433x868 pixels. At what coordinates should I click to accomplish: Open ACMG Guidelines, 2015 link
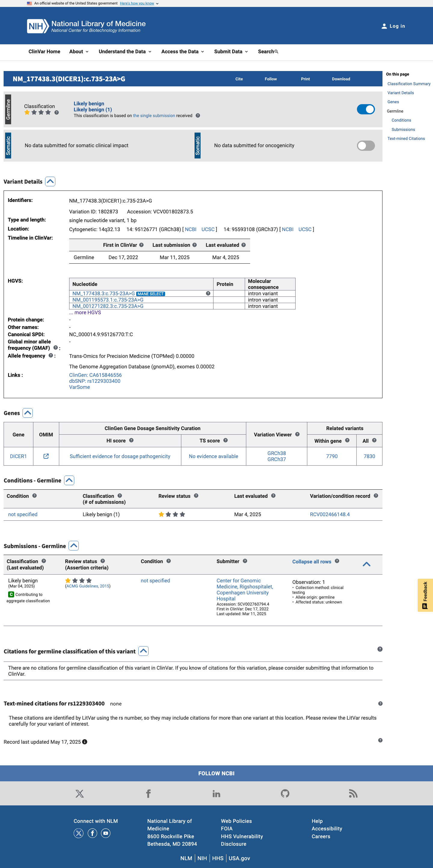88,586
